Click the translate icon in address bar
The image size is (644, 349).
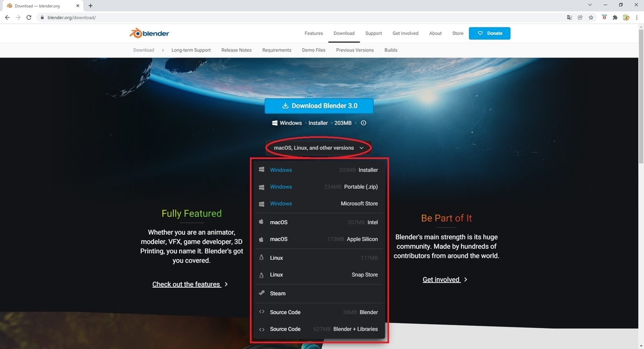pyautogui.click(x=569, y=17)
